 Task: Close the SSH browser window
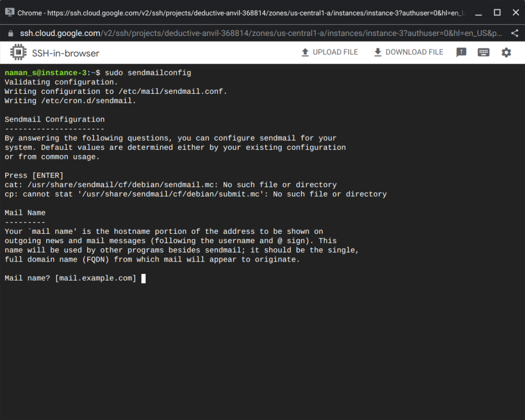(x=516, y=13)
